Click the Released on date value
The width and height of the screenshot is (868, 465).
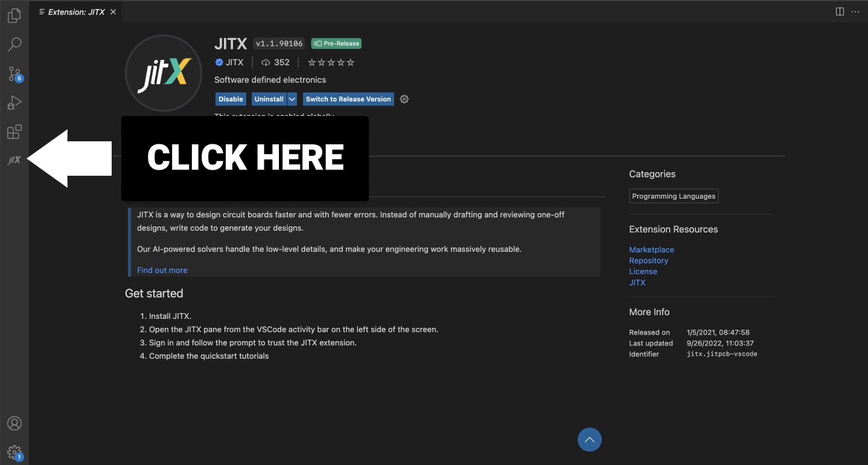pos(718,332)
